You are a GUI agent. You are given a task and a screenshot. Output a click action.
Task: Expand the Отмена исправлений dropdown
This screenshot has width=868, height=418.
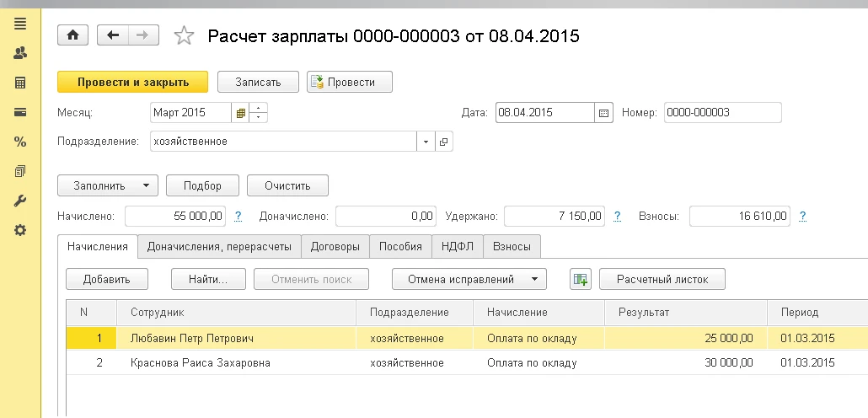pyautogui.click(x=469, y=279)
